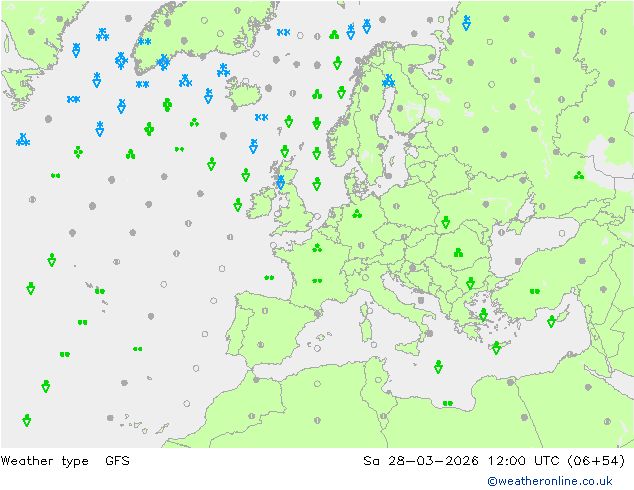Image resolution: width=634 pixels, height=490 pixels.
Task: Select the green rain symbol west of Ireland
Action: (x=238, y=205)
